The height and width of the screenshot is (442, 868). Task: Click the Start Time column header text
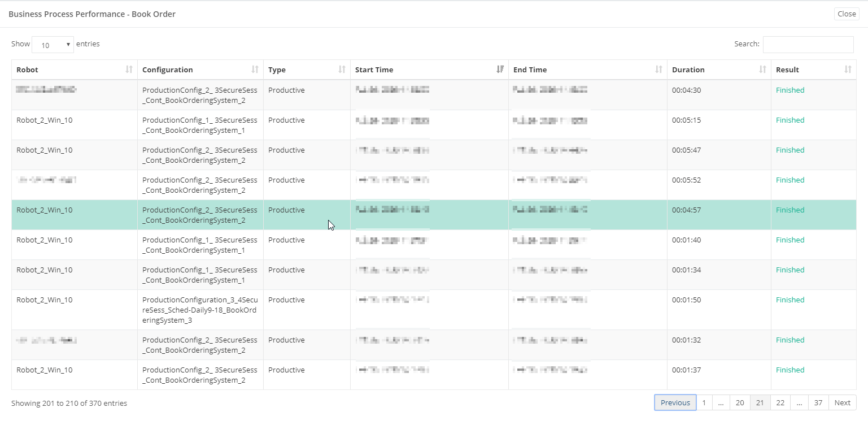pyautogui.click(x=374, y=70)
